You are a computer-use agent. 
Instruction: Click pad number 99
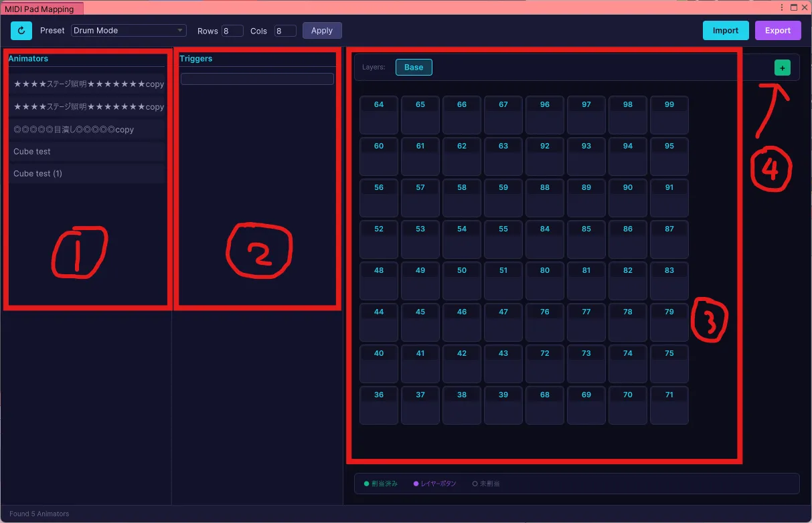click(669, 115)
